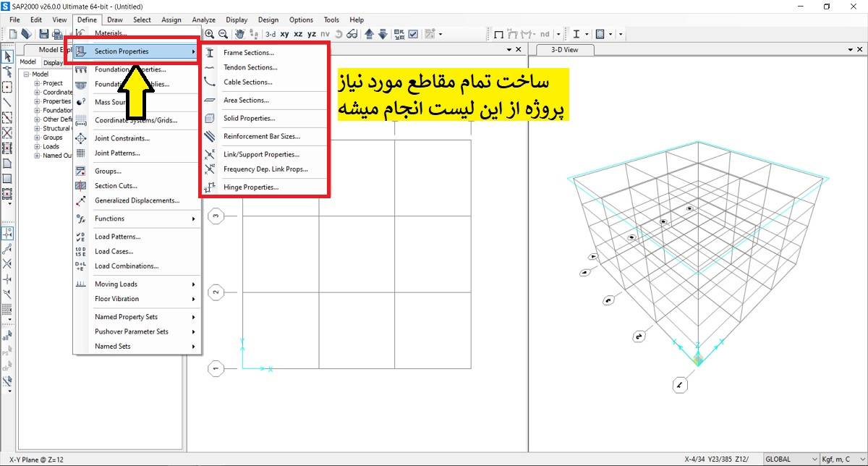Open the GLOBAL coordinate system dropdown
The height and width of the screenshot is (466, 868).
pyautogui.click(x=790, y=459)
